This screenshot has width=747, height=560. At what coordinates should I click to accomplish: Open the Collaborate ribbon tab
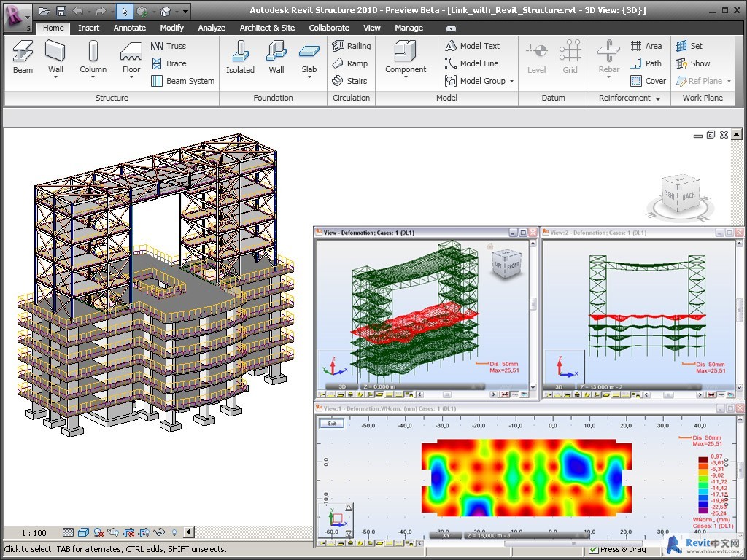[329, 28]
